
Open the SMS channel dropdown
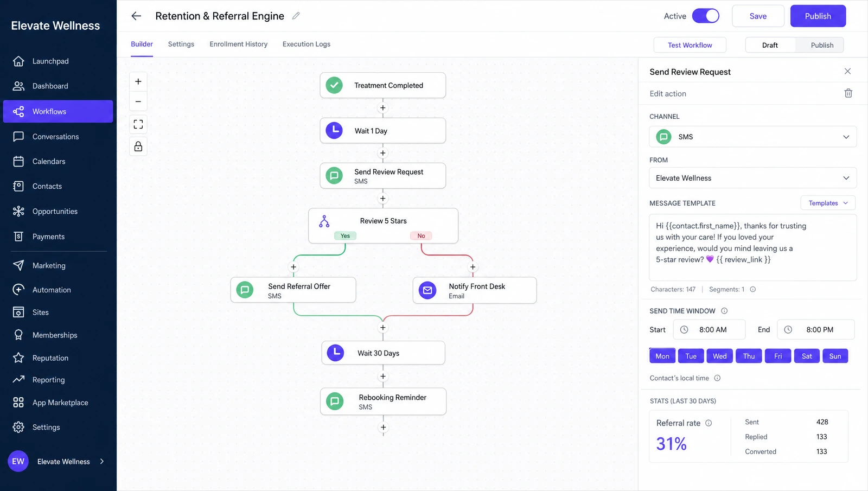coord(752,137)
